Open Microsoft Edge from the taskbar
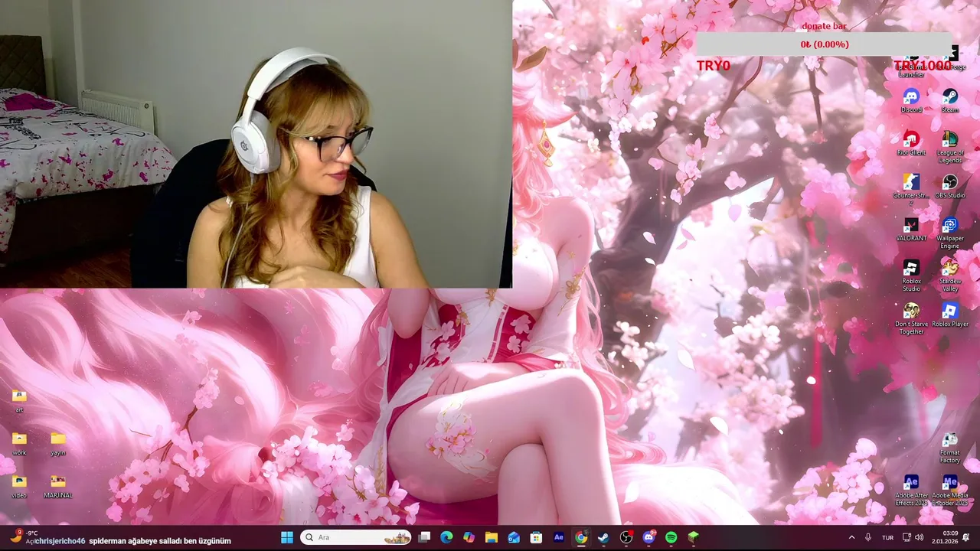The width and height of the screenshot is (980, 551). pyautogui.click(x=446, y=537)
